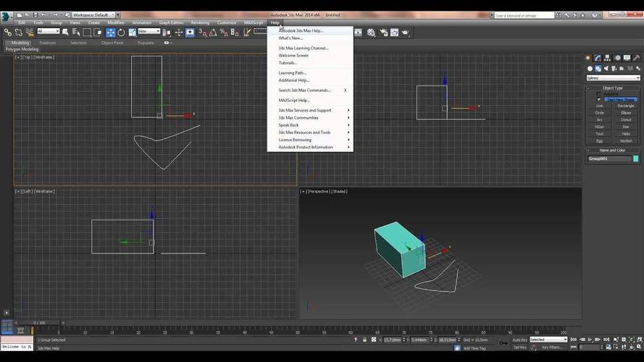
Task: Toggle the 3D Snaps icon
Action: point(203,32)
